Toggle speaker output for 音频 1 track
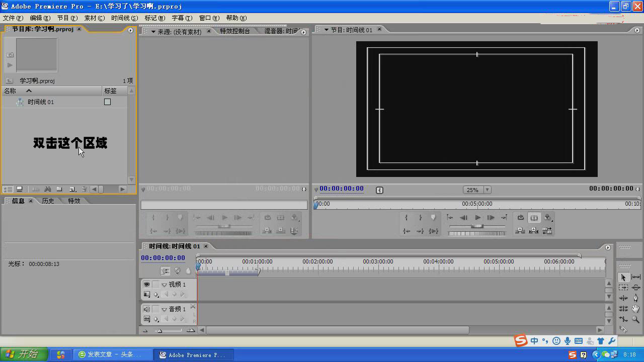Screen dimensions: 644x362 tap(146, 309)
